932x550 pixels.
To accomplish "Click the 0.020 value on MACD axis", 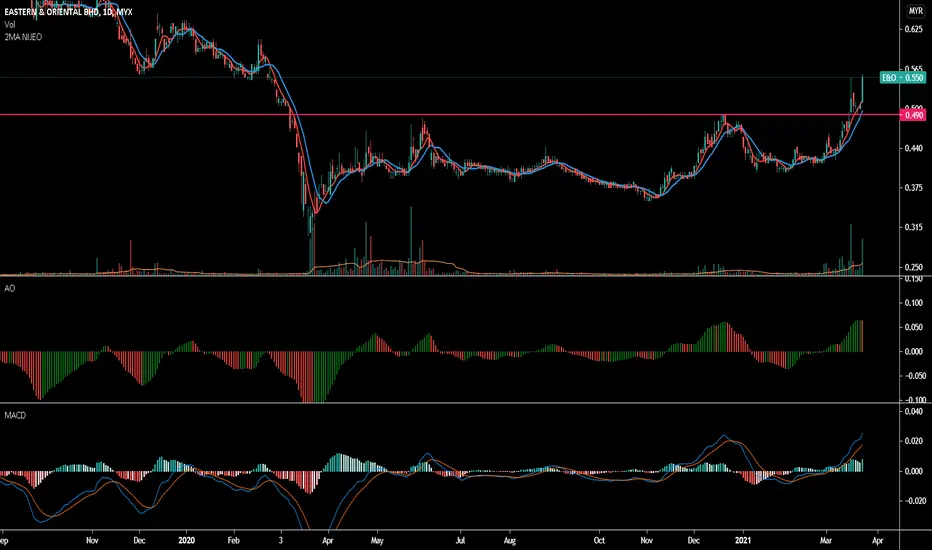I will click(x=914, y=441).
